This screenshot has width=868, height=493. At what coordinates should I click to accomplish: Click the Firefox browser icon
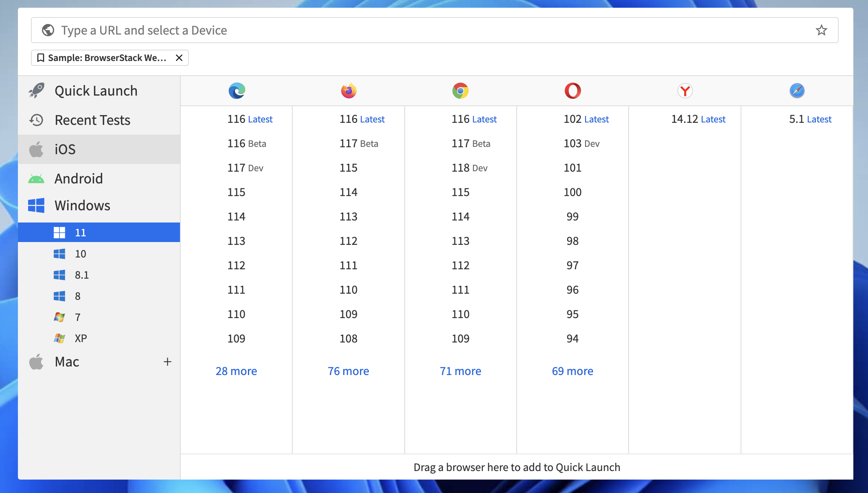[x=349, y=90]
